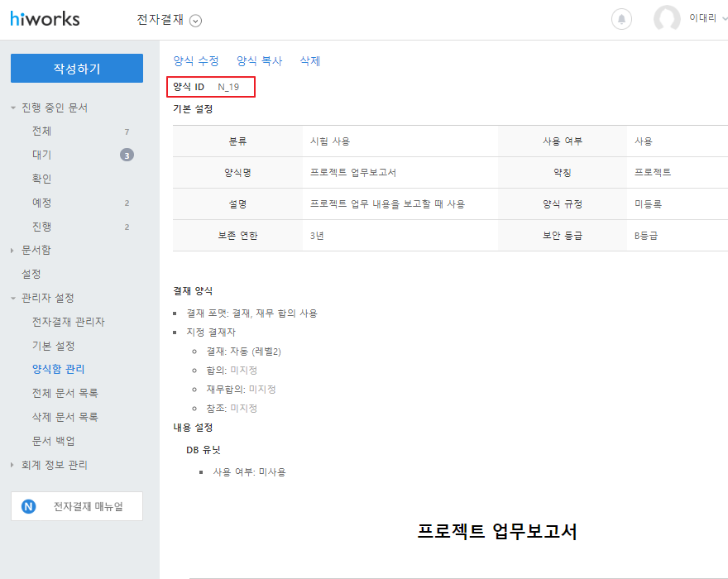Collapse the 진행 중인 문서 section
Image resolution: width=728 pixels, height=579 pixels.
[x=13, y=108]
